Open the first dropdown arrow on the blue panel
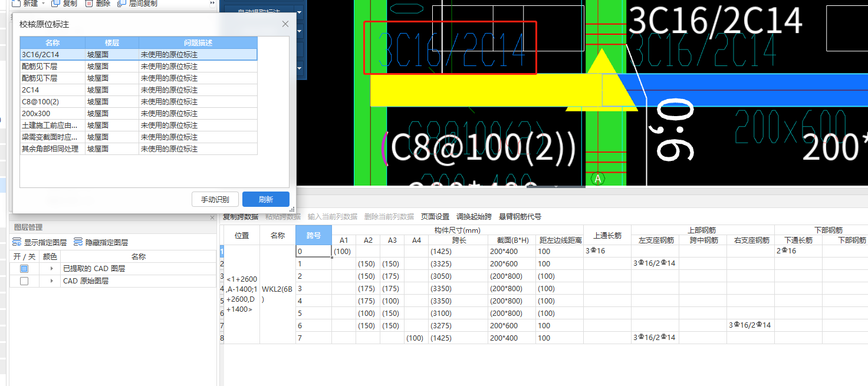This screenshot has height=386, width=868. click(x=300, y=12)
